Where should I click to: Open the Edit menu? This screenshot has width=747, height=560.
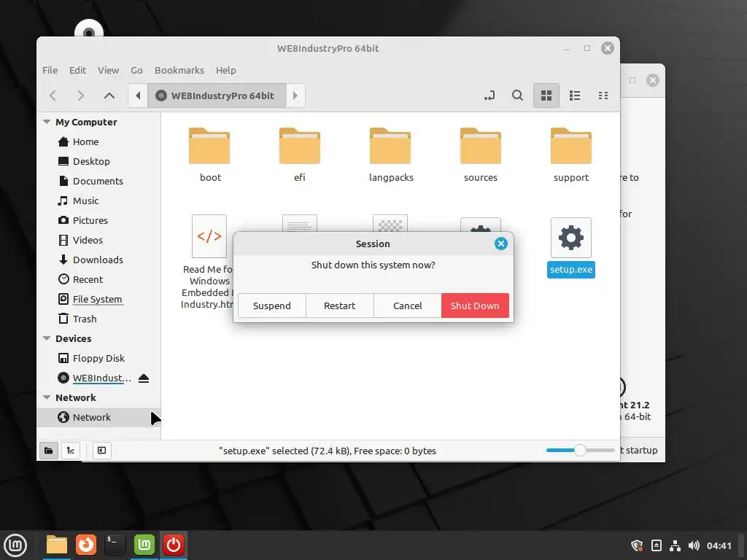(77, 71)
